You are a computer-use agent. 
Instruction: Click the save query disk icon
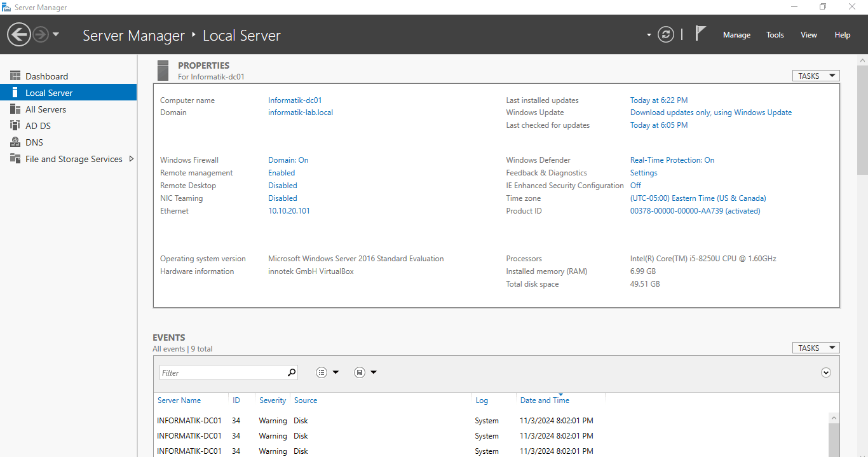coord(360,372)
